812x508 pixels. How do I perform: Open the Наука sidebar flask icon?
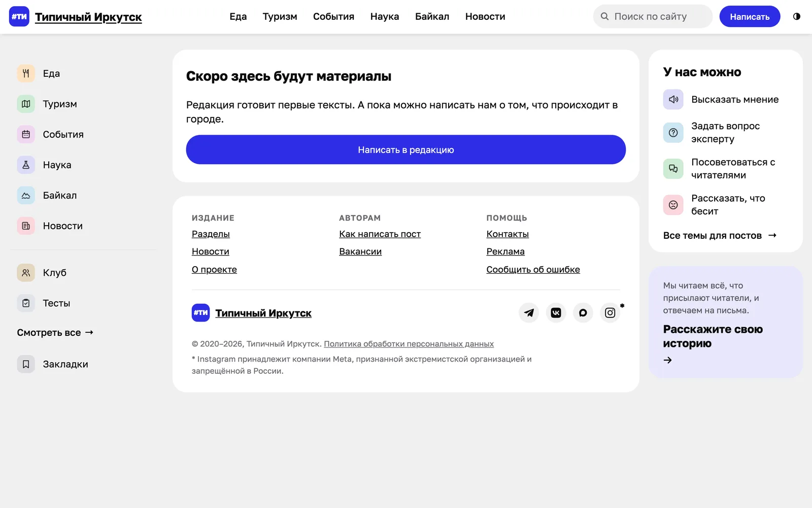[x=26, y=165]
